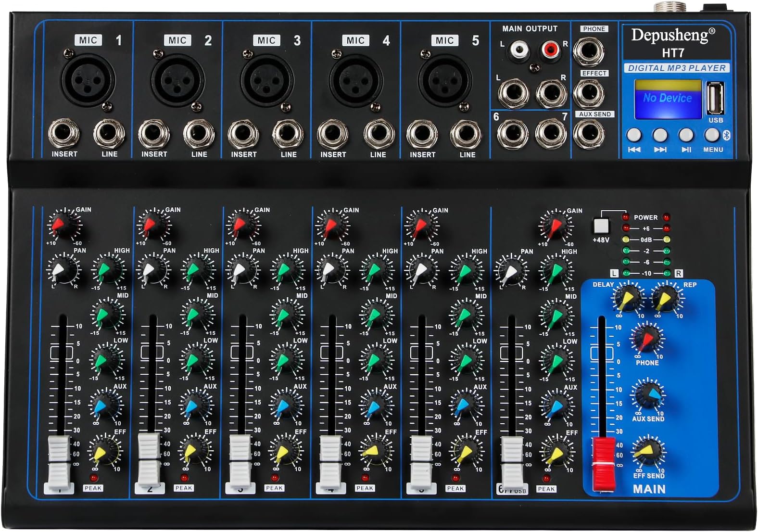
Task: Click the channel 5 volume fader
Action: coord(421,461)
